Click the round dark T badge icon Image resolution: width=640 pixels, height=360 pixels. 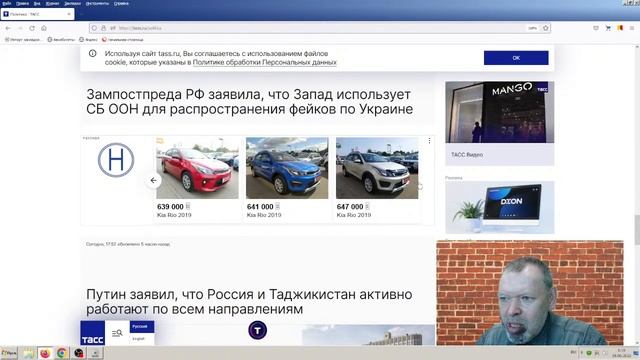pos(258,331)
